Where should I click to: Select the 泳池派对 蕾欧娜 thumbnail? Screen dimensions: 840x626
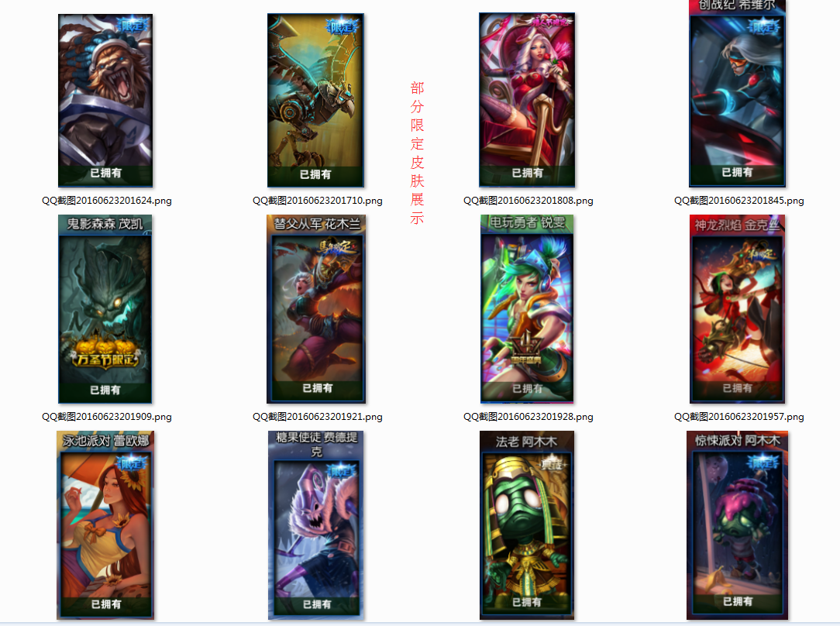pyautogui.click(x=105, y=525)
